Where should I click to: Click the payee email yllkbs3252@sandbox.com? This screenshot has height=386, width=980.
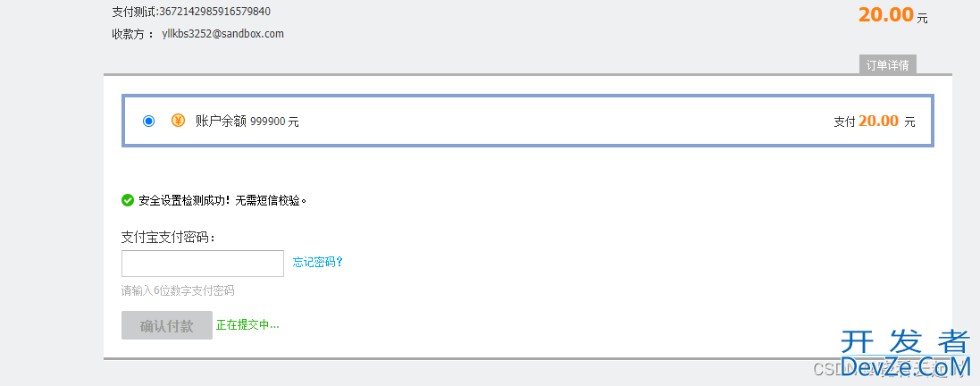pos(223,34)
